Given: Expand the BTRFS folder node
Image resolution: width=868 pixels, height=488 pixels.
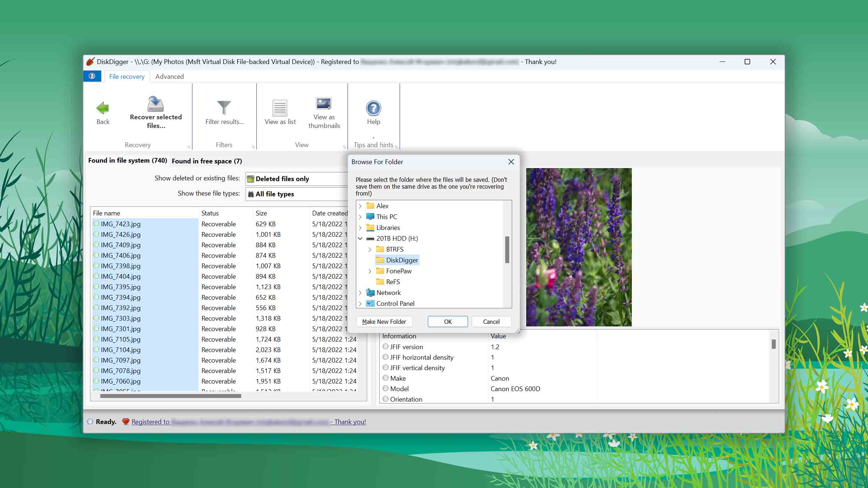Looking at the screenshot, I should point(370,249).
